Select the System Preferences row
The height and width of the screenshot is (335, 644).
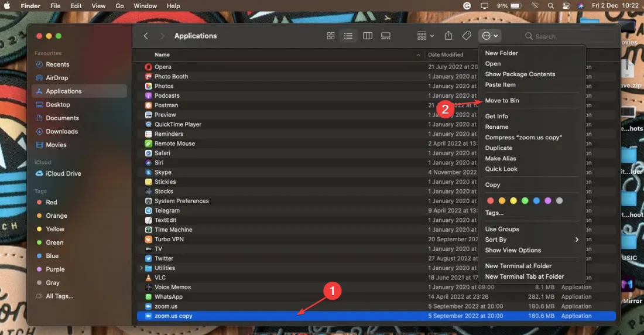(x=376, y=201)
